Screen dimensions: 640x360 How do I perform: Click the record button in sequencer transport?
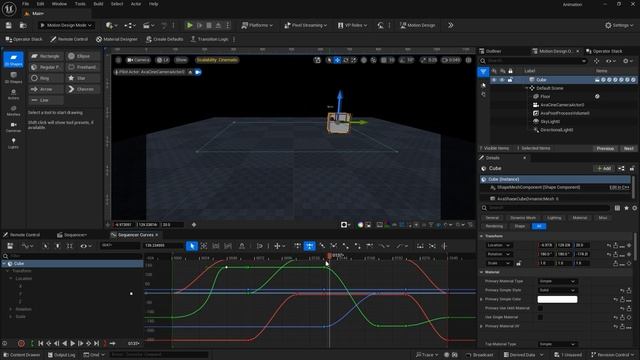point(21,344)
